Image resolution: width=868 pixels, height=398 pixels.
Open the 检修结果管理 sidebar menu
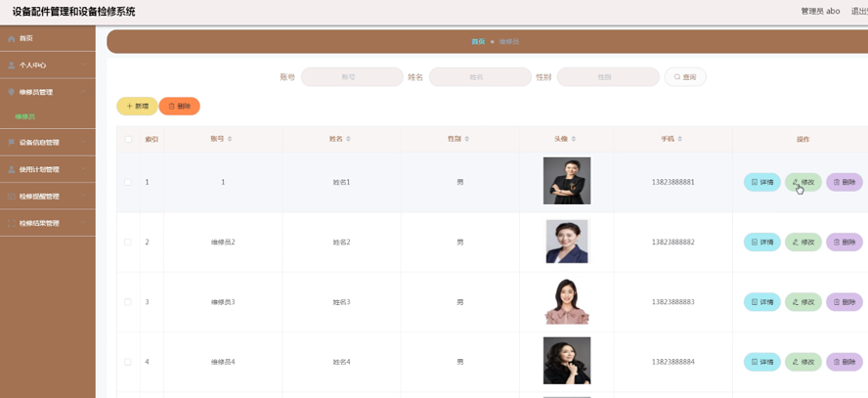tap(47, 223)
